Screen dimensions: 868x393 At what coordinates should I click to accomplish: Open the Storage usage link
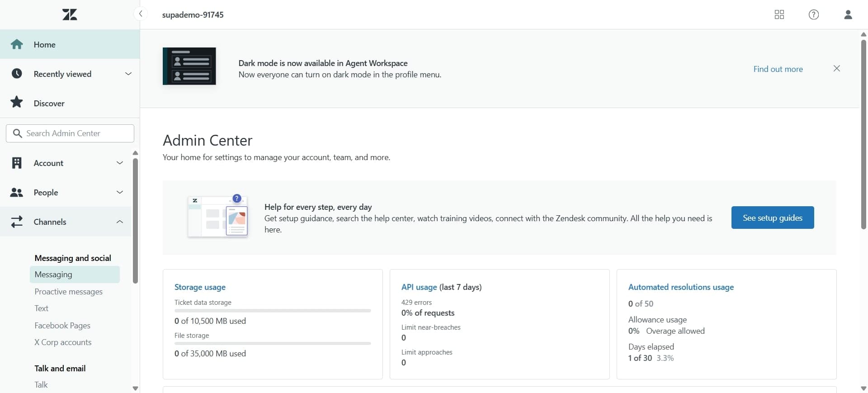pos(200,287)
